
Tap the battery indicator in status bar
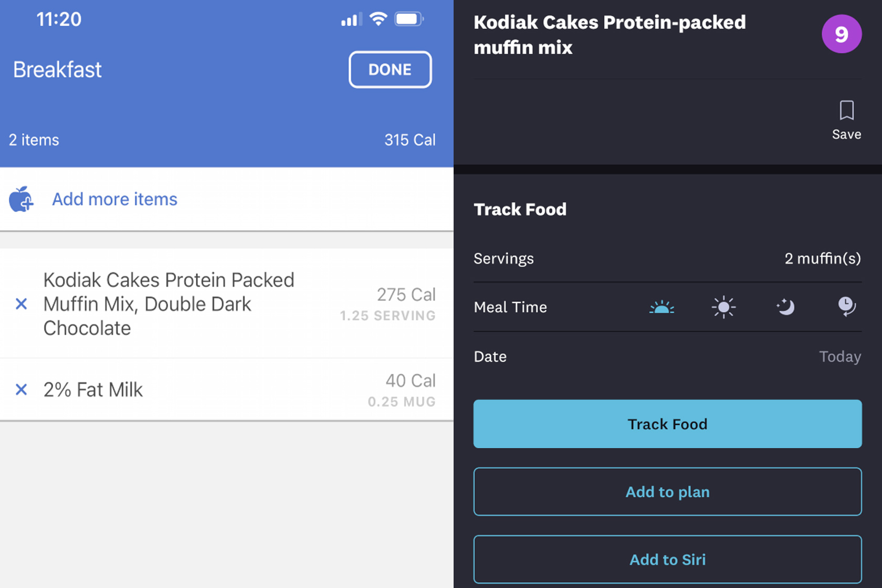409,19
